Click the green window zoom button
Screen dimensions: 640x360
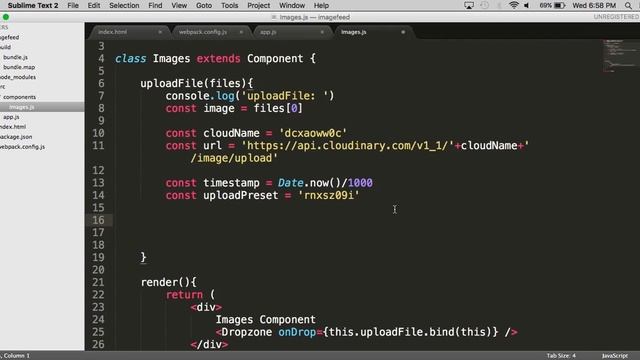pos(6,17)
